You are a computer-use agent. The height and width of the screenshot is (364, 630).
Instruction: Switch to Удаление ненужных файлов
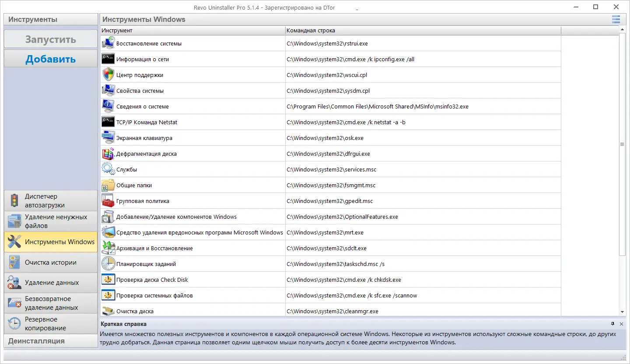click(x=51, y=221)
